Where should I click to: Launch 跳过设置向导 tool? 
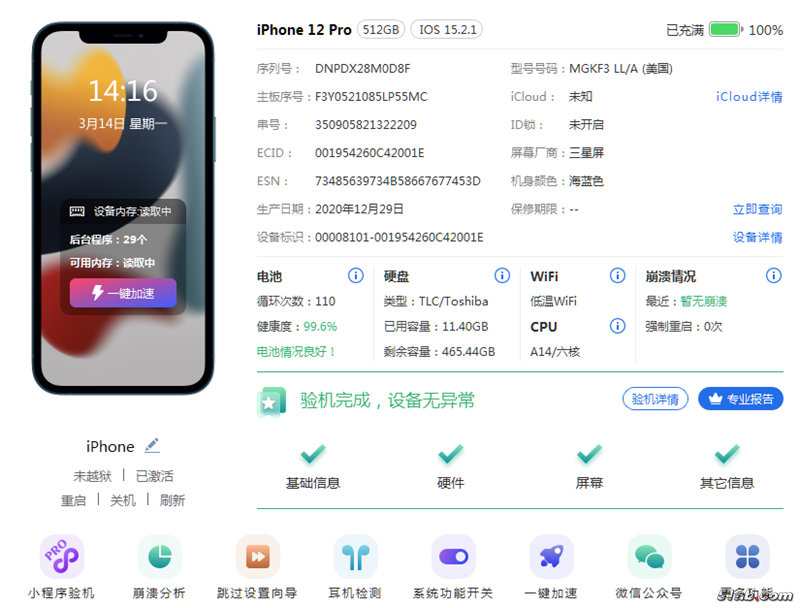[258, 556]
